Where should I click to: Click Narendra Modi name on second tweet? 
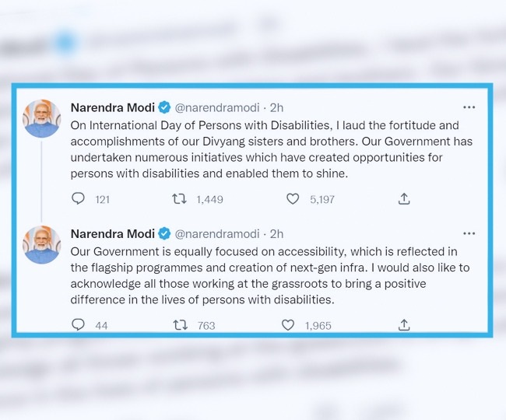click(x=112, y=233)
